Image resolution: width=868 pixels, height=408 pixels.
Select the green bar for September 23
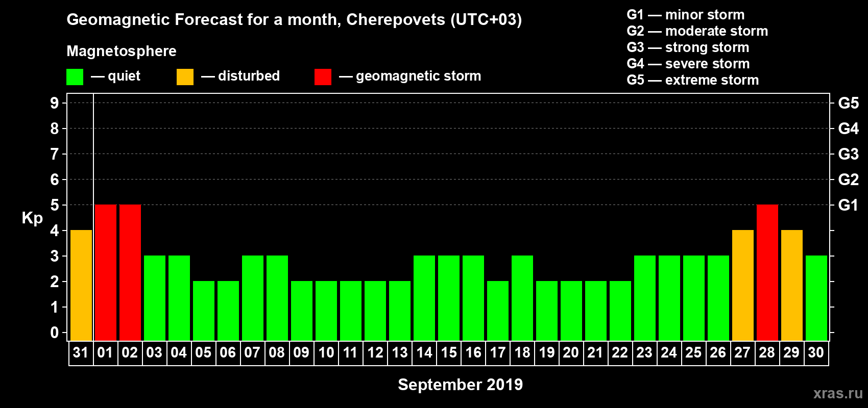(645, 298)
